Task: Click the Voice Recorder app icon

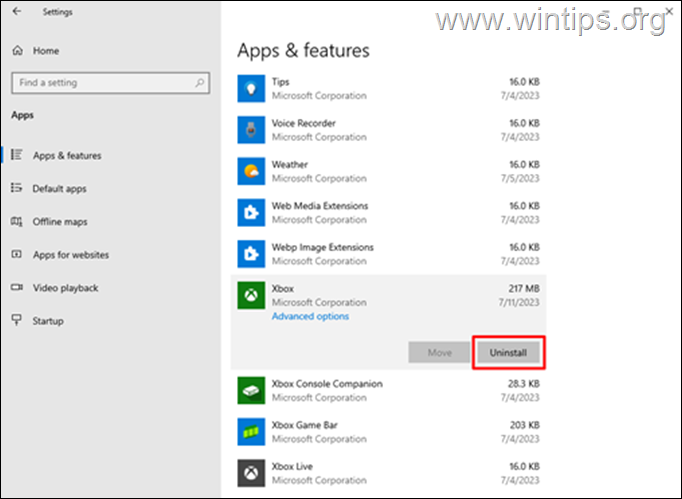Action: pos(251,130)
